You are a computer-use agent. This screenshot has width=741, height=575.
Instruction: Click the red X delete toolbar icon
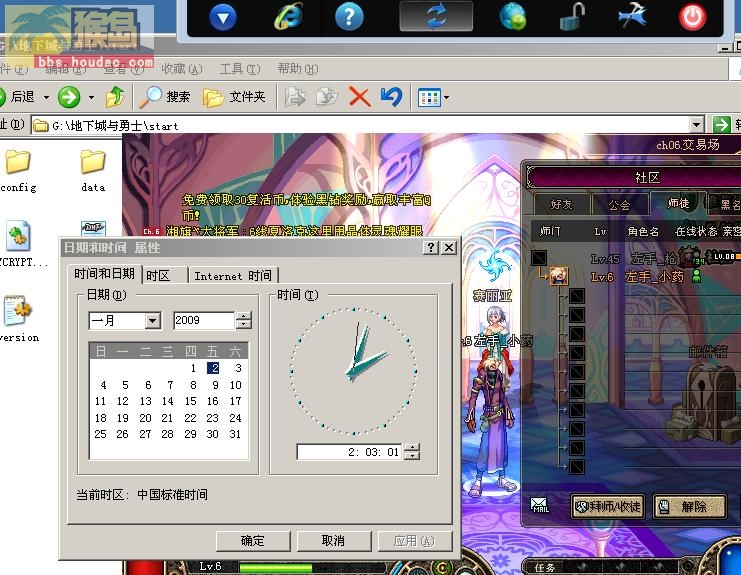(x=359, y=97)
